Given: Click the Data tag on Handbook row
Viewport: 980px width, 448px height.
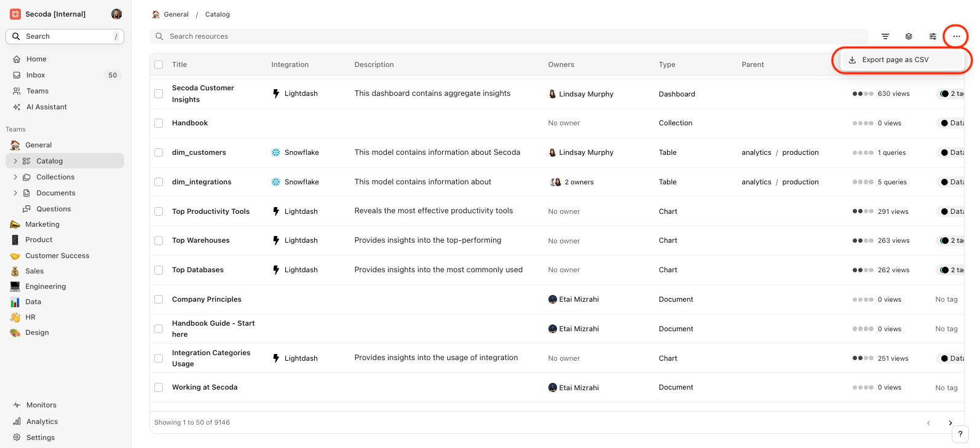Looking at the screenshot, I should point(952,123).
